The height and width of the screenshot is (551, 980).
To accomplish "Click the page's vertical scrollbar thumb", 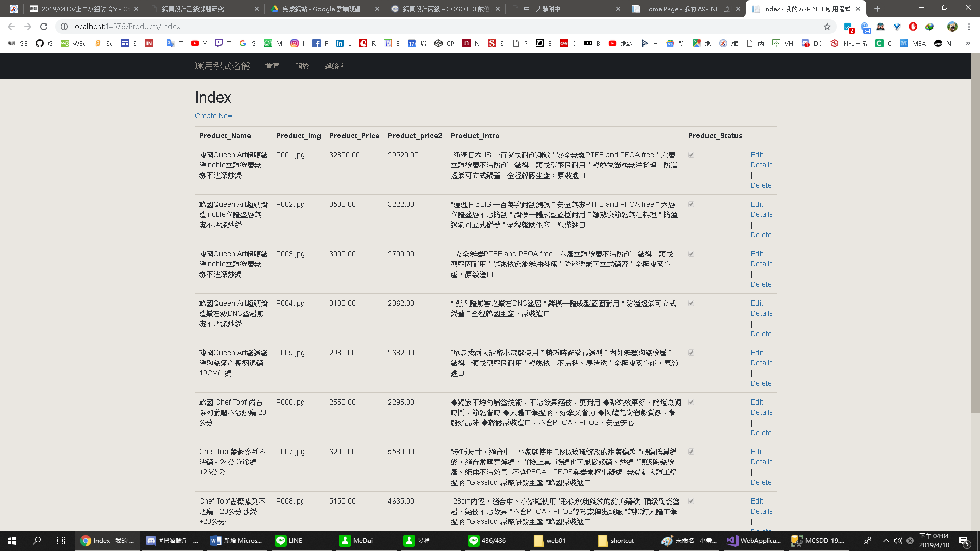I will point(975,233).
